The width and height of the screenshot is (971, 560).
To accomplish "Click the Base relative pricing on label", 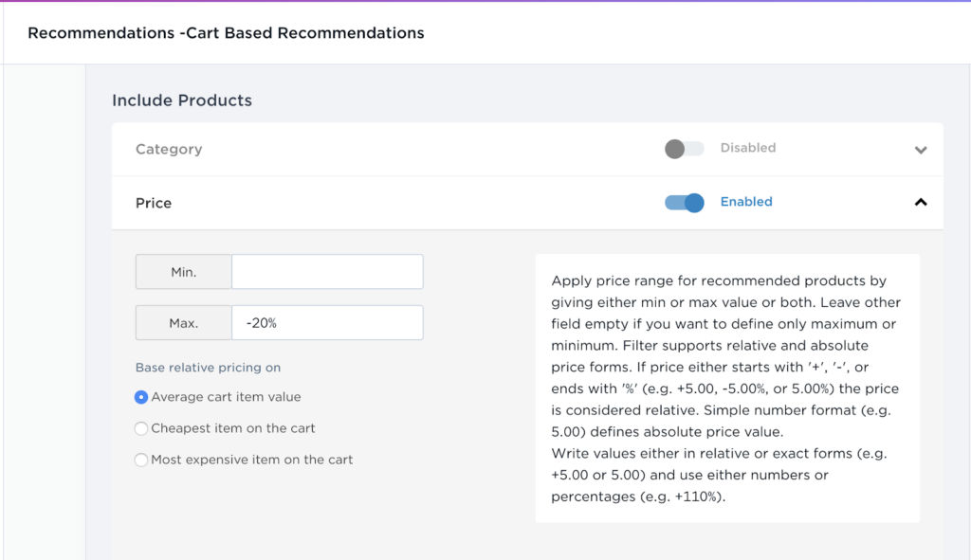I will coord(208,368).
